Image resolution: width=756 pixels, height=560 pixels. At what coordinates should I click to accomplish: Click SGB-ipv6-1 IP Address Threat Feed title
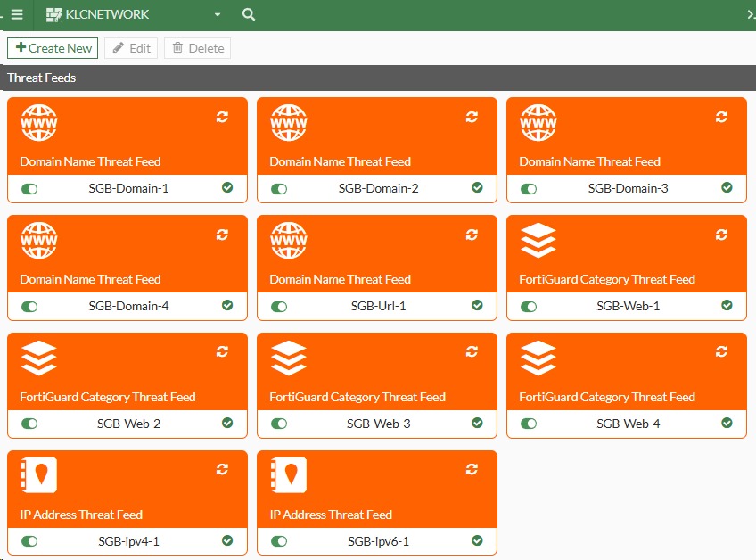331,515
